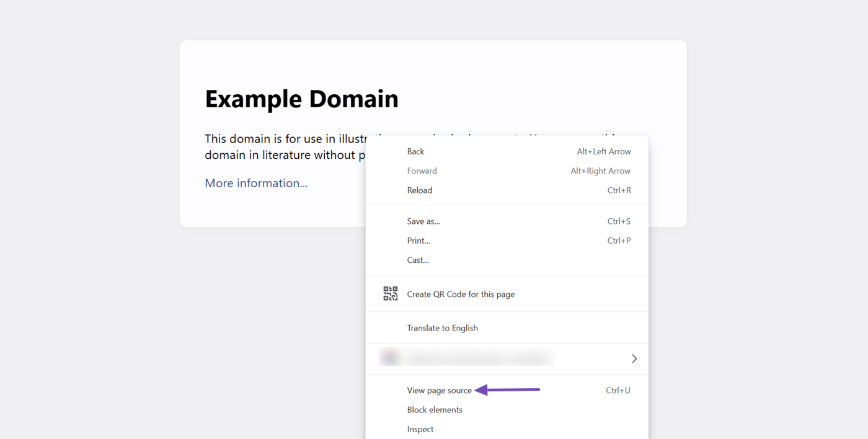This screenshot has height=439, width=868.
Task: Click the Create QR Code text label
Action: click(x=461, y=295)
